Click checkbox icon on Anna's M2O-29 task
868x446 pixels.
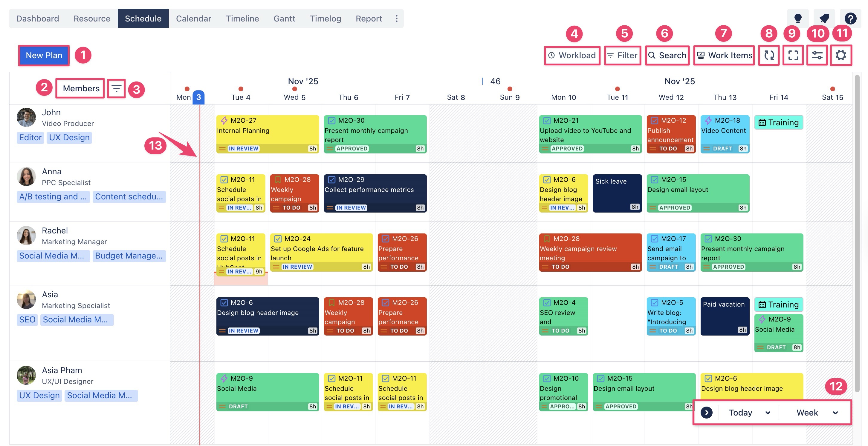click(331, 179)
